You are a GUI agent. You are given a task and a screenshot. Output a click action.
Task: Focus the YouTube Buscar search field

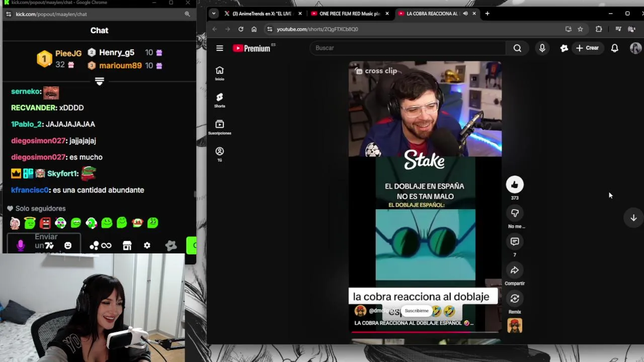(408, 48)
